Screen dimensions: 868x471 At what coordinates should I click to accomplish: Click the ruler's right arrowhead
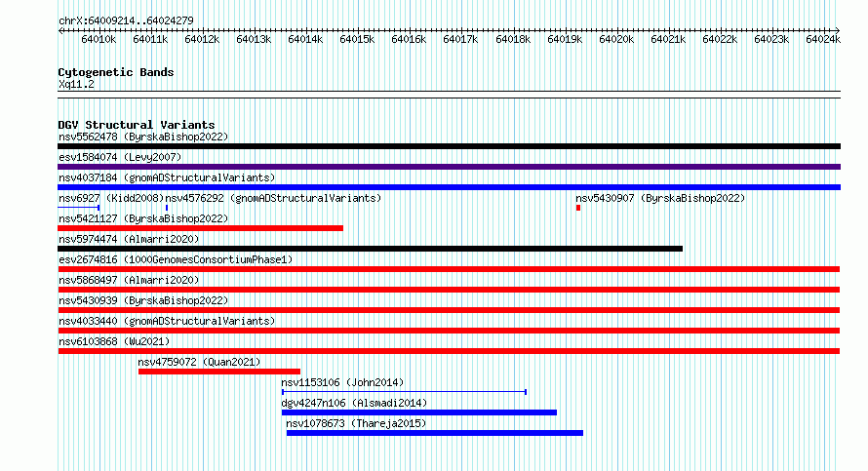[838, 31]
